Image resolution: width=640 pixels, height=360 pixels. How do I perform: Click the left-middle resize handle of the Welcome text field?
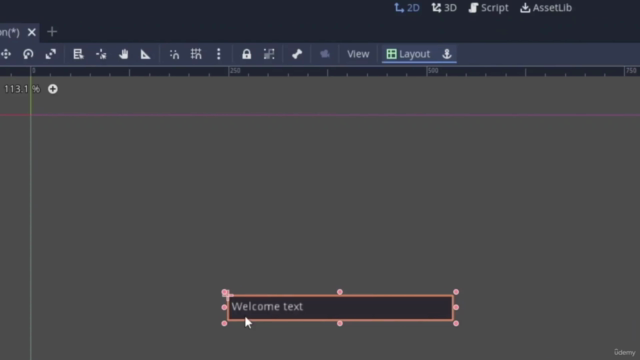pyautogui.click(x=224, y=307)
